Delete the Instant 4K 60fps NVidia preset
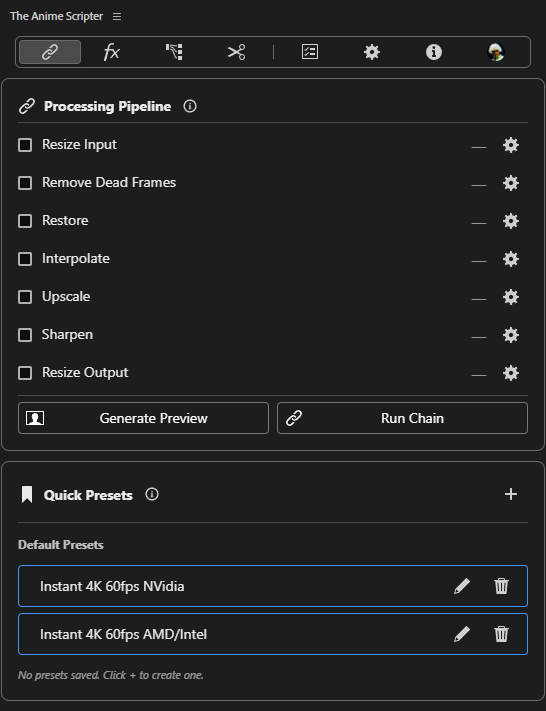Viewport: 546px width, 711px height. click(x=501, y=586)
